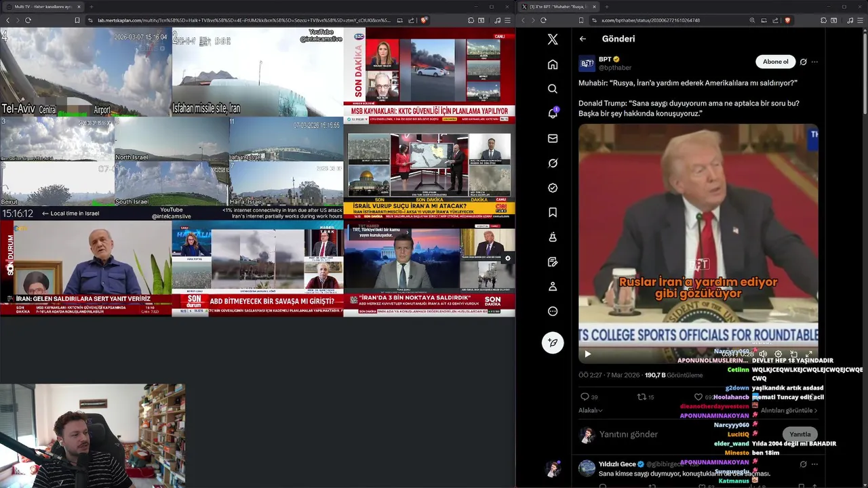Enter picture-in-picture on video
This screenshot has width=868, height=488.
click(x=793, y=354)
